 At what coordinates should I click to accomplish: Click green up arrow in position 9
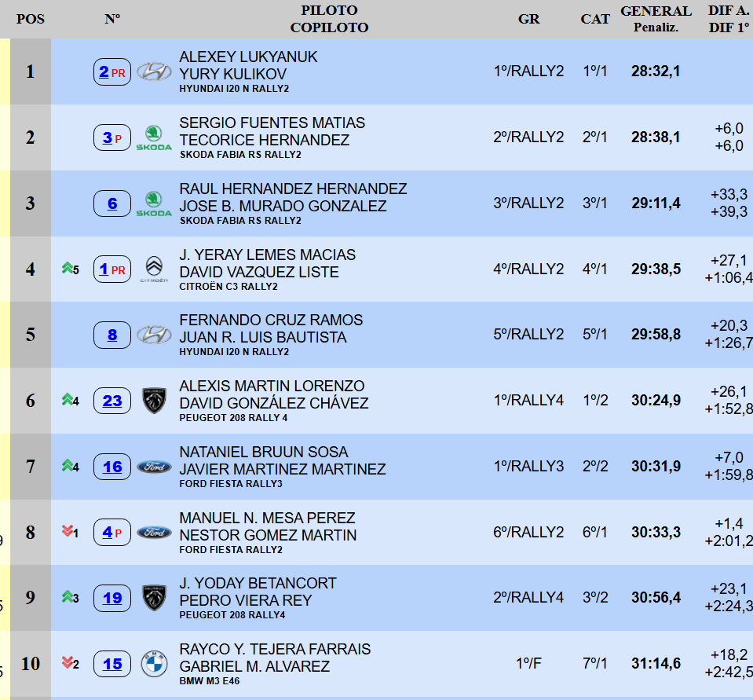coord(68,598)
